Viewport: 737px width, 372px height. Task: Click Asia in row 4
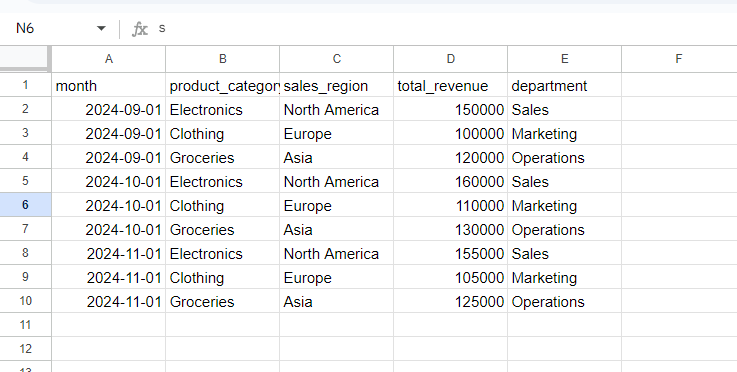click(337, 158)
